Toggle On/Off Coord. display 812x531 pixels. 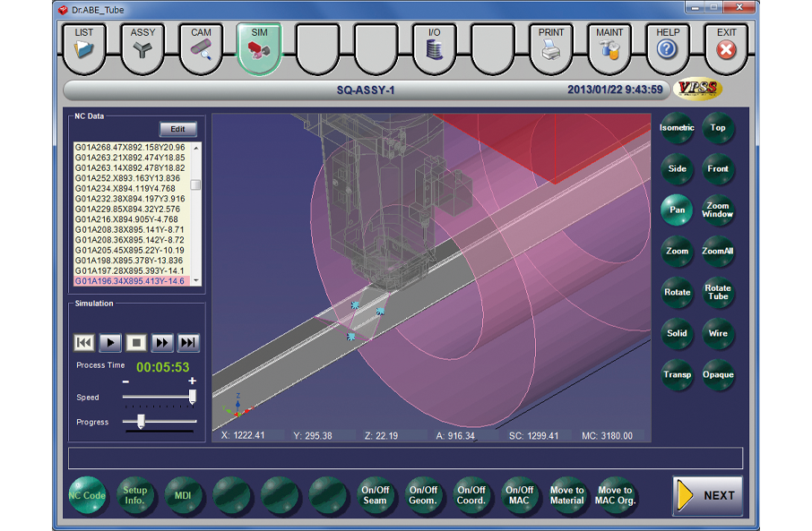click(x=471, y=495)
